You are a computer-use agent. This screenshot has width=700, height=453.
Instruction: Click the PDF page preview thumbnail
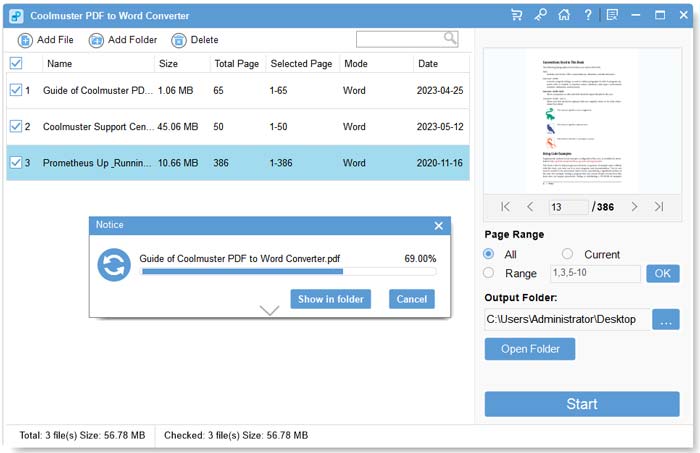pos(583,121)
